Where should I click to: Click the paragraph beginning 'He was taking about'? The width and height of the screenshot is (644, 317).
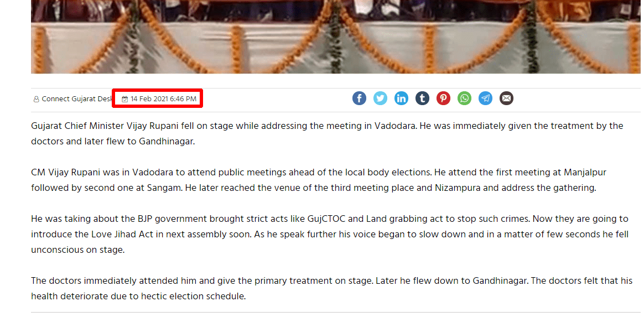click(x=330, y=234)
